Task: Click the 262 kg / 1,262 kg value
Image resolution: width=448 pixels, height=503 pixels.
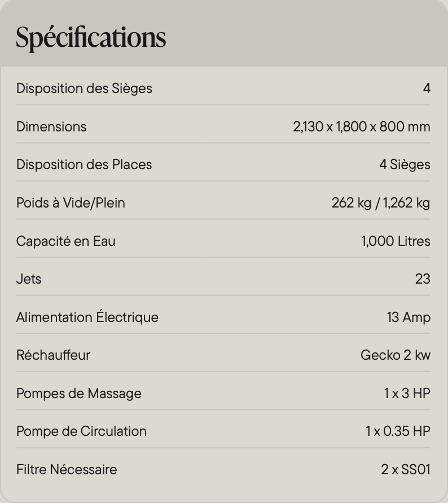Action: 381,203
